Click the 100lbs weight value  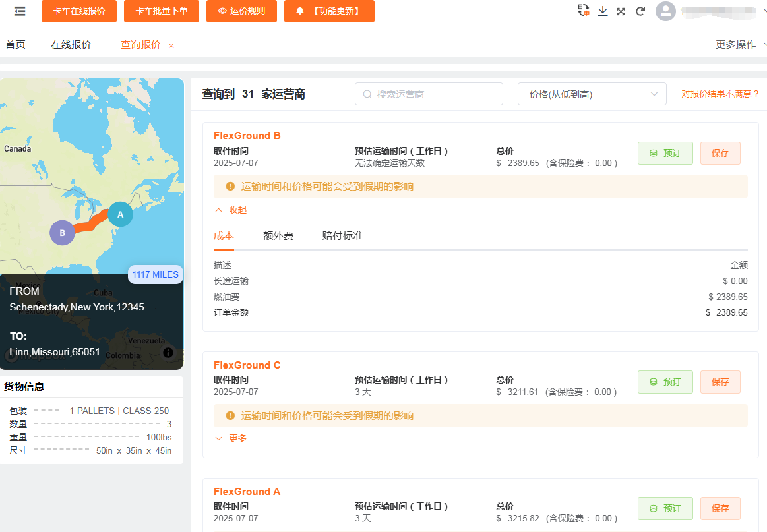(x=159, y=437)
